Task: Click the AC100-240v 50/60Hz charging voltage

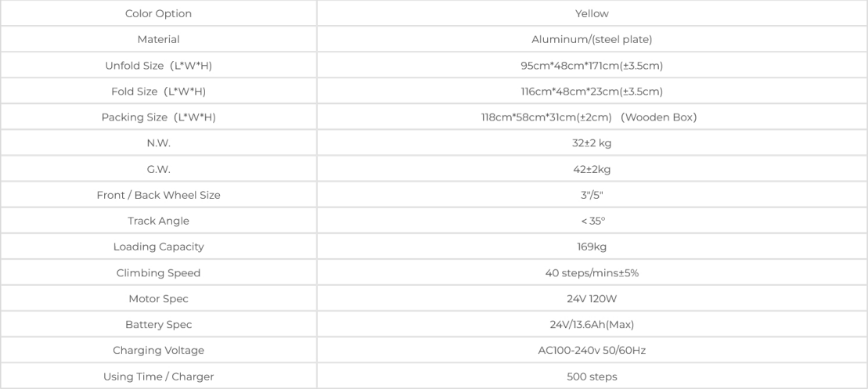Action: (592, 350)
